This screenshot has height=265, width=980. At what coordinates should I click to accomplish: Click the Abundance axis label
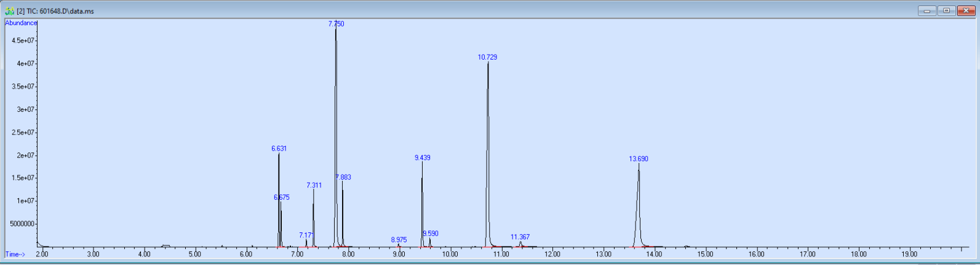[x=21, y=23]
